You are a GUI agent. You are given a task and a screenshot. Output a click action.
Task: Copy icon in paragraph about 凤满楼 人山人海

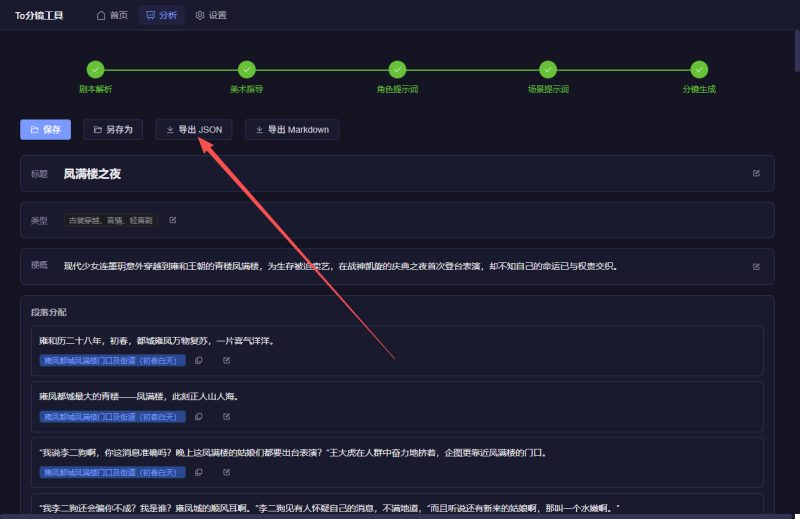pos(198,416)
